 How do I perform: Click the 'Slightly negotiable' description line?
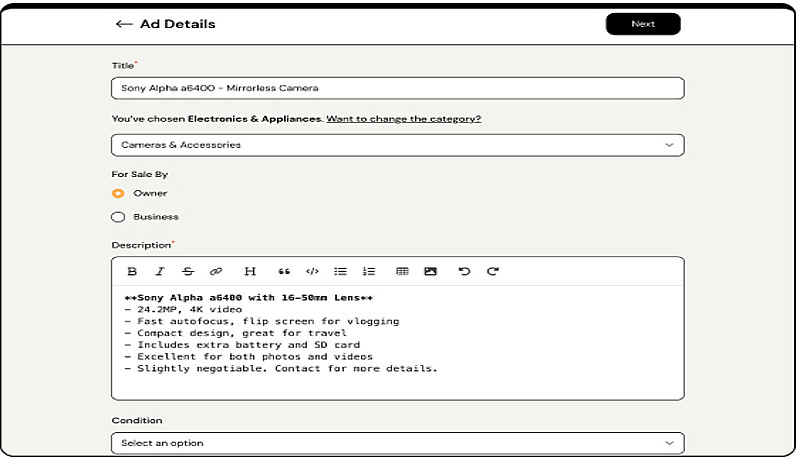click(281, 369)
